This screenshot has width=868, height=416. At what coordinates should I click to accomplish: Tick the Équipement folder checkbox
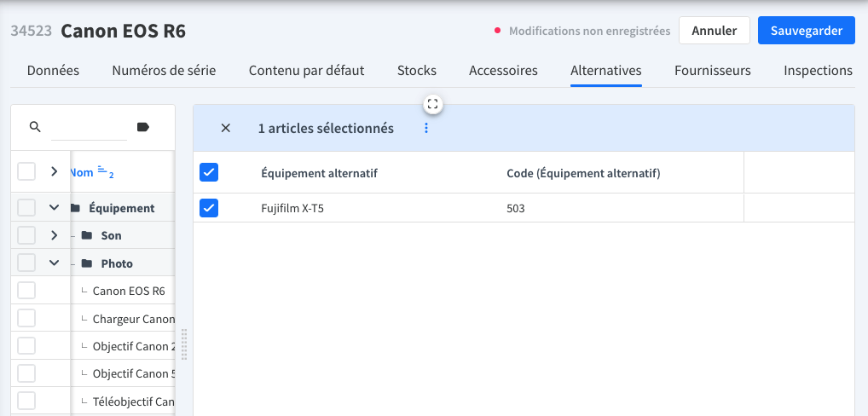click(x=26, y=207)
